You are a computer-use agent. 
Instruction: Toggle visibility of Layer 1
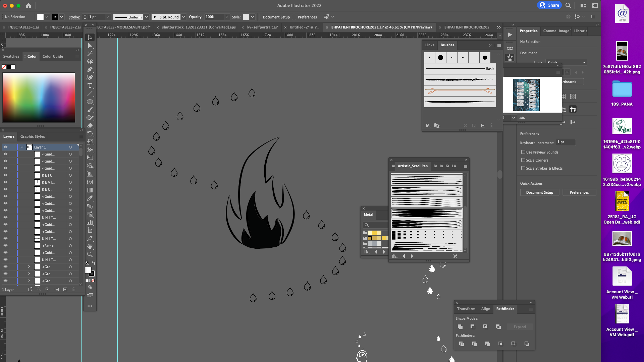point(5,147)
